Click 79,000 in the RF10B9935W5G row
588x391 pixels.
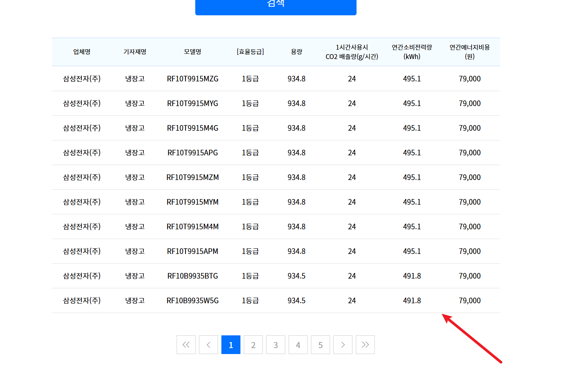(x=470, y=301)
